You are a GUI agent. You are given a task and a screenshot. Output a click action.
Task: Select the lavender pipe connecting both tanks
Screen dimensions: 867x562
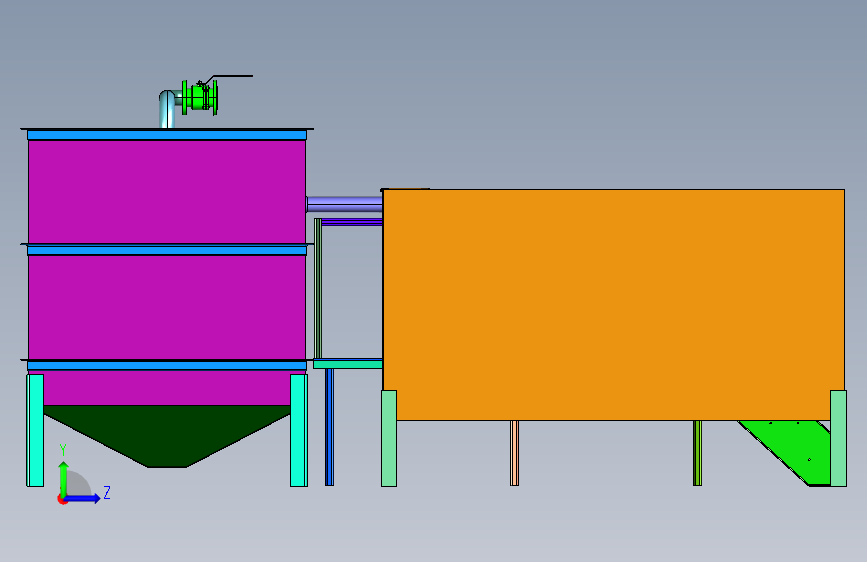pyautogui.click(x=344, y=204)
